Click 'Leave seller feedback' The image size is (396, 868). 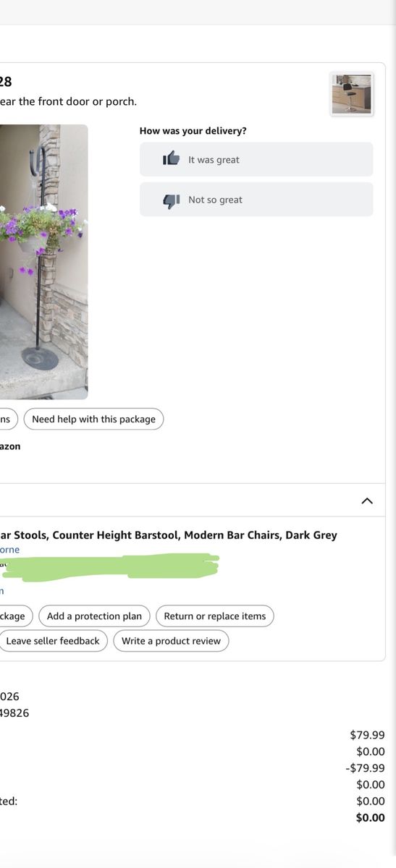53,641
